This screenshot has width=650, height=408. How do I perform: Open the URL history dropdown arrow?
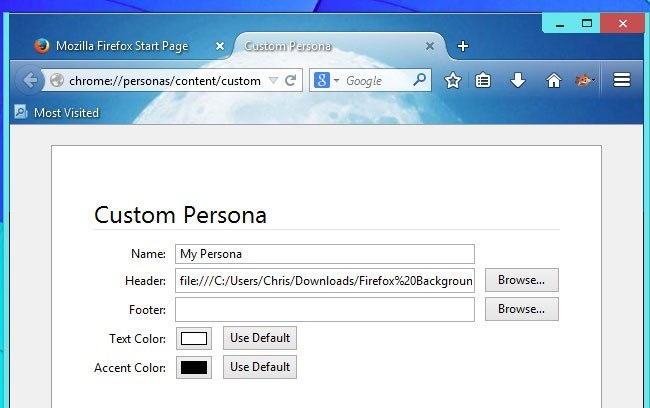(273, 80)
